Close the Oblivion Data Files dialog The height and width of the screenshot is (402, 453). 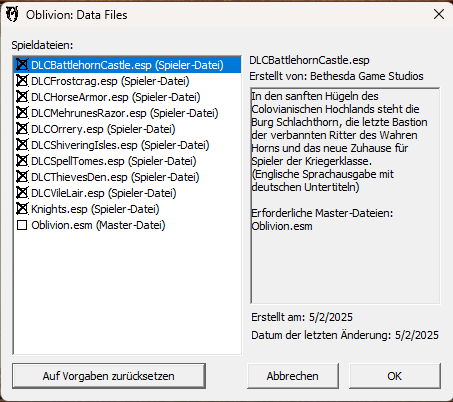point(439,14)
